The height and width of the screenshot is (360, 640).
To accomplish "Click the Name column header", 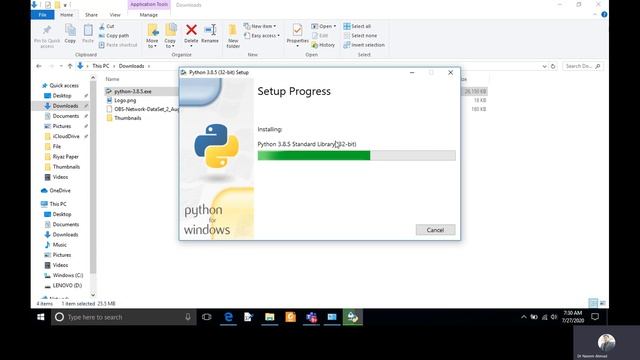I will [x=113, y=79].
